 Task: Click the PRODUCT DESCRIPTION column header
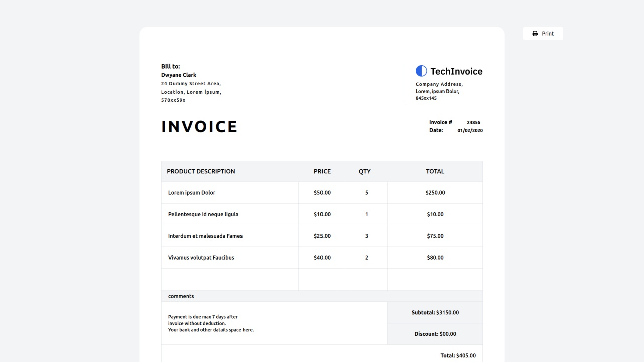[x=201, y=171]
